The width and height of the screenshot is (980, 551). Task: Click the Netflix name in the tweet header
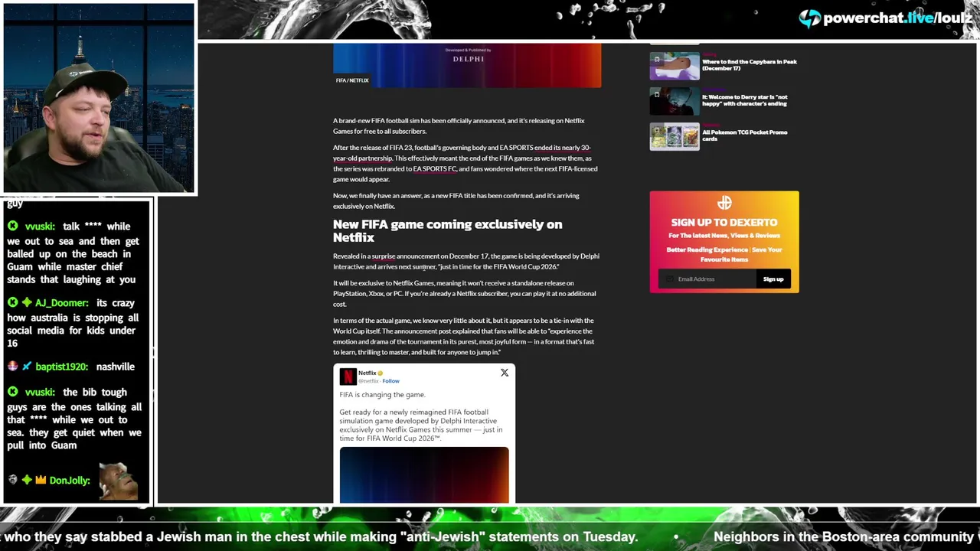(367, 373)
